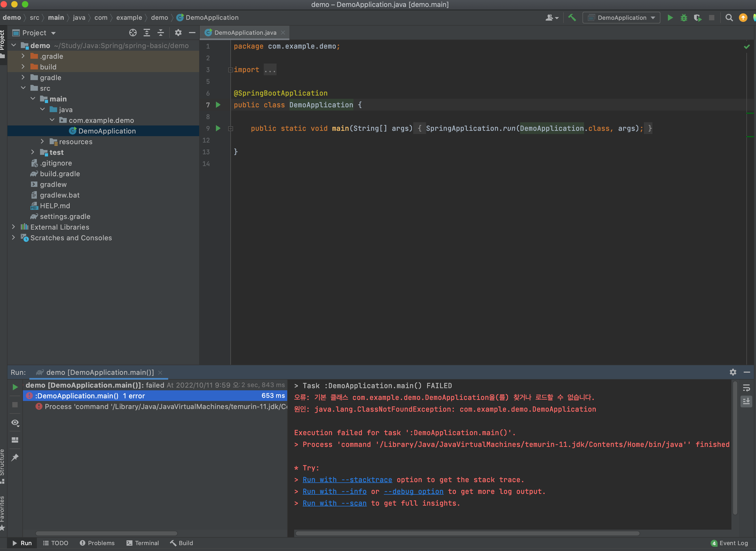Select build.gradle file in tree
Image resolution: width=756 pixels, height=551 pixels.
pos(103,174)
